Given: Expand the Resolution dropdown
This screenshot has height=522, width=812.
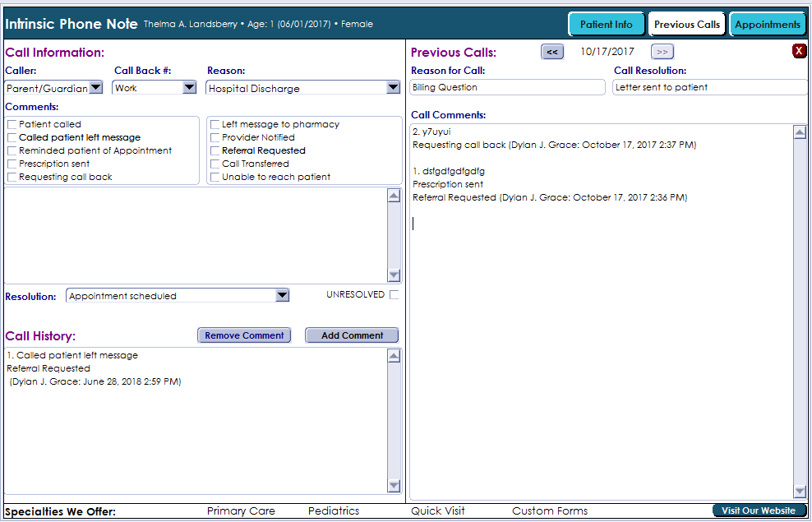Looking at the screenshot, I should point(282,296).
